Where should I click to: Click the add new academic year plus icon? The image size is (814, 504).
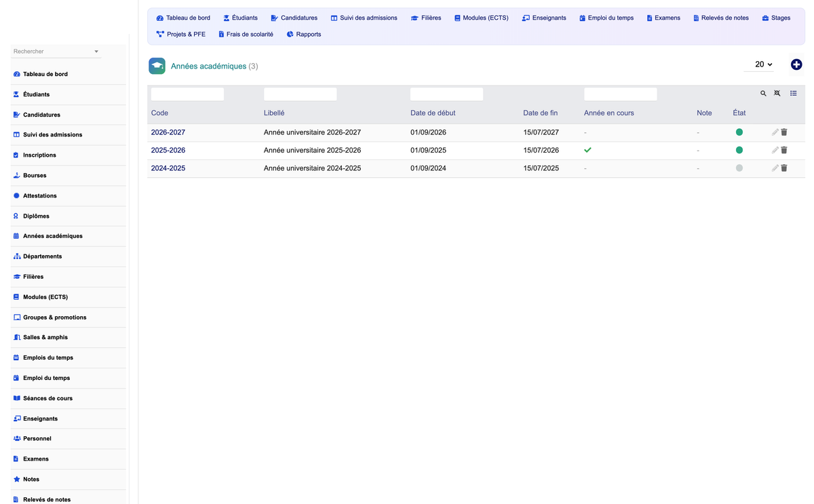point(796,64)
